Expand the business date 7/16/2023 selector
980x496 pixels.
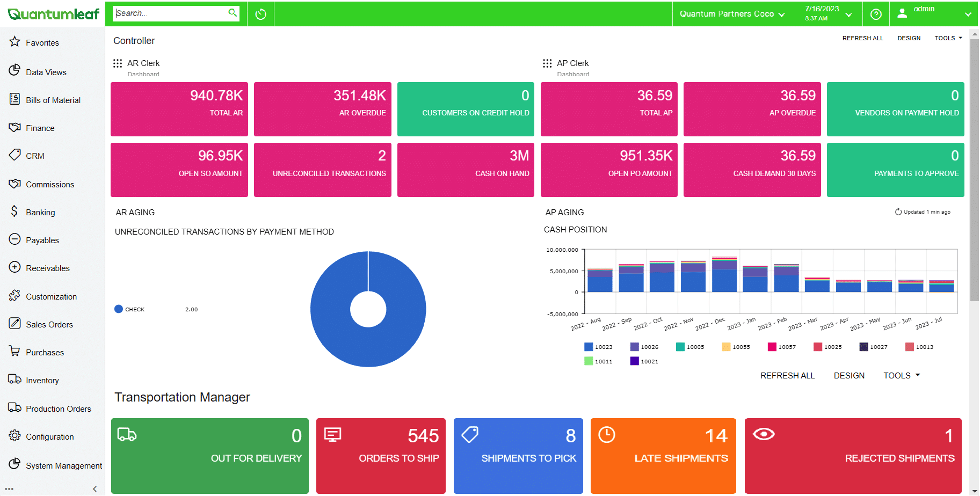coord(829,14)
